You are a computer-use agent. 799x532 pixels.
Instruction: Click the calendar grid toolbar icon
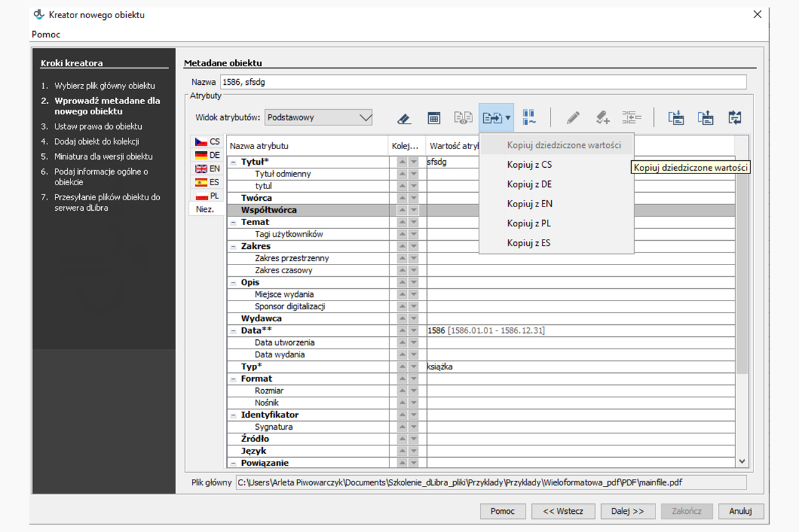pos(434,118)
